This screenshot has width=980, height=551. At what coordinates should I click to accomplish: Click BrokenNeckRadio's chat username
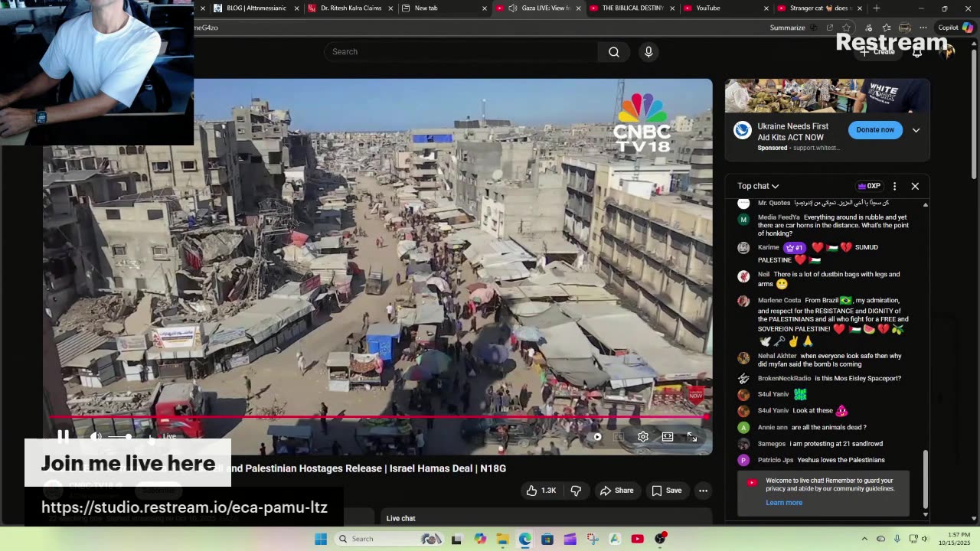coord(784,378)
